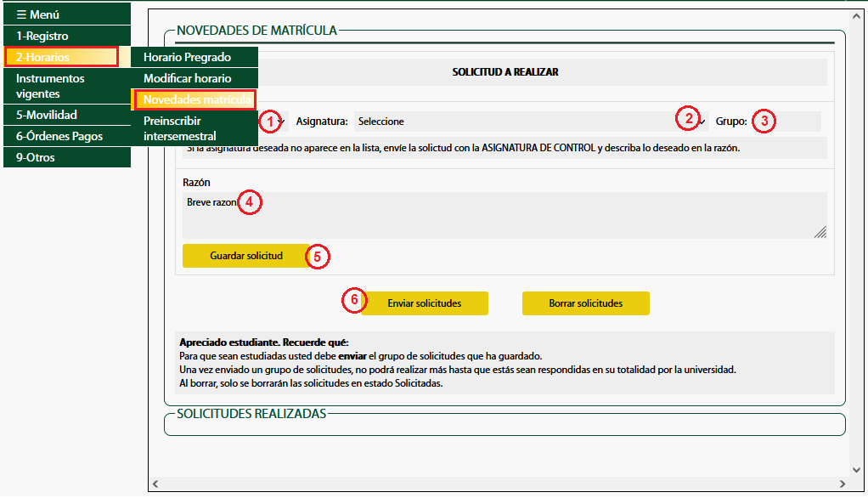The image size is (868, 498).
Task: Open the 5-Movilidad menu
Action: [67, 115]
